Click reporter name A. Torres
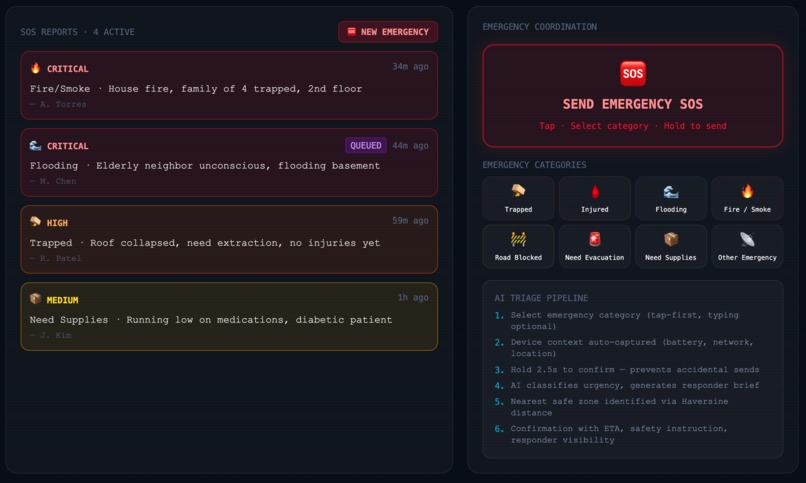Image resolution: width=806 pixels, height=483 pixels. pyautogui.click(x=63, y=104)
